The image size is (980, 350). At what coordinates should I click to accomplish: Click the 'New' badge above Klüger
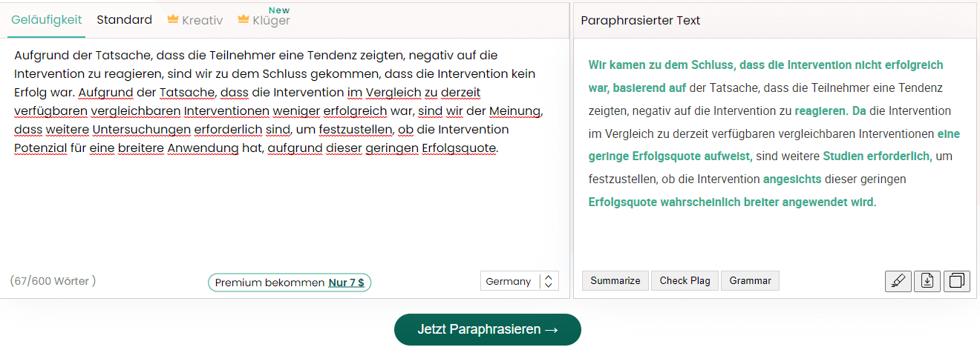(280, 10)
